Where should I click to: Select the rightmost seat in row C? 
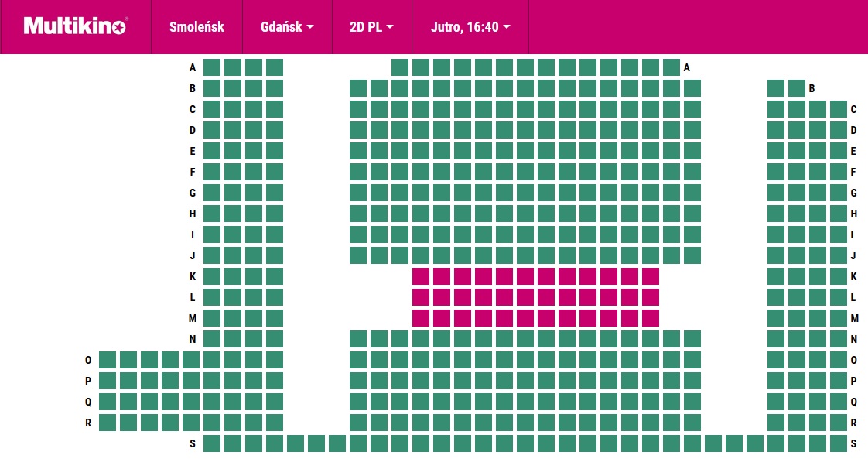[839, 109]
